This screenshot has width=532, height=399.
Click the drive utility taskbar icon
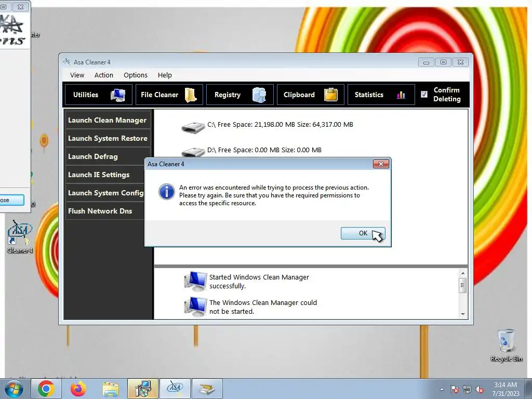207,389
